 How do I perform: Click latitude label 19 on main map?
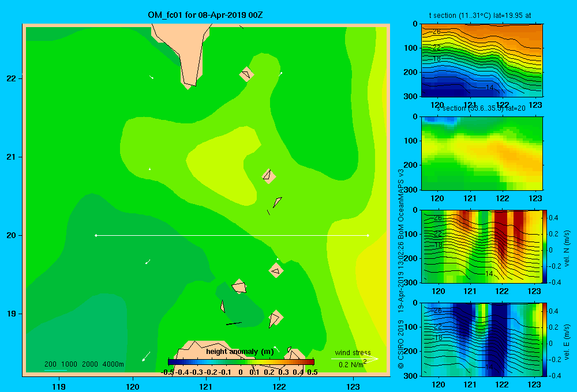point(12,314)
